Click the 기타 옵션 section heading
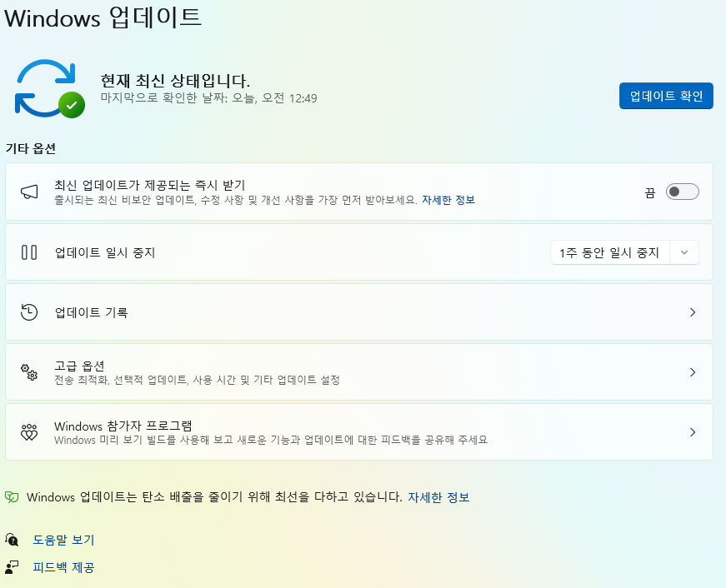This screenshot has height=588, width=726. [x=31, y=148]
